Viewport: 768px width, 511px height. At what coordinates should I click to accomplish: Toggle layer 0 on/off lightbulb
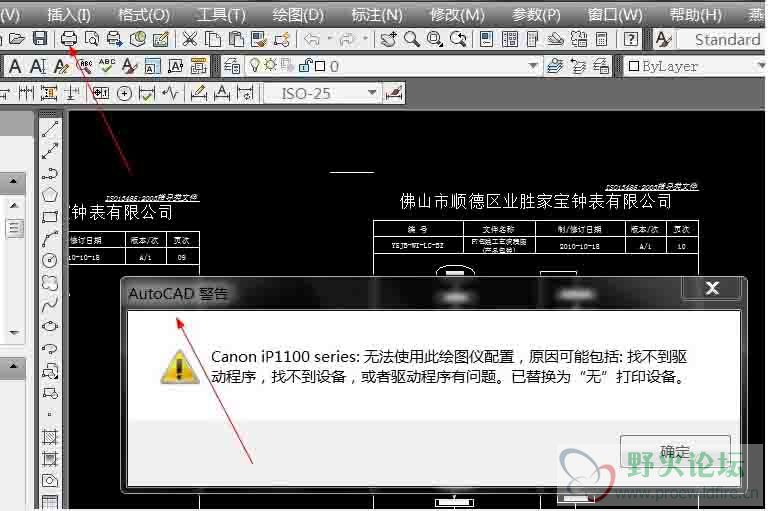point(255,65)
